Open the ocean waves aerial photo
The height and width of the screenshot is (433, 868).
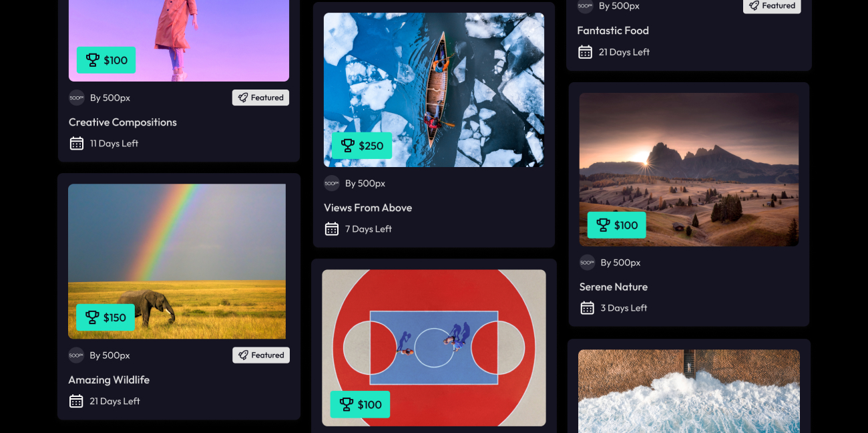point(689,391)
